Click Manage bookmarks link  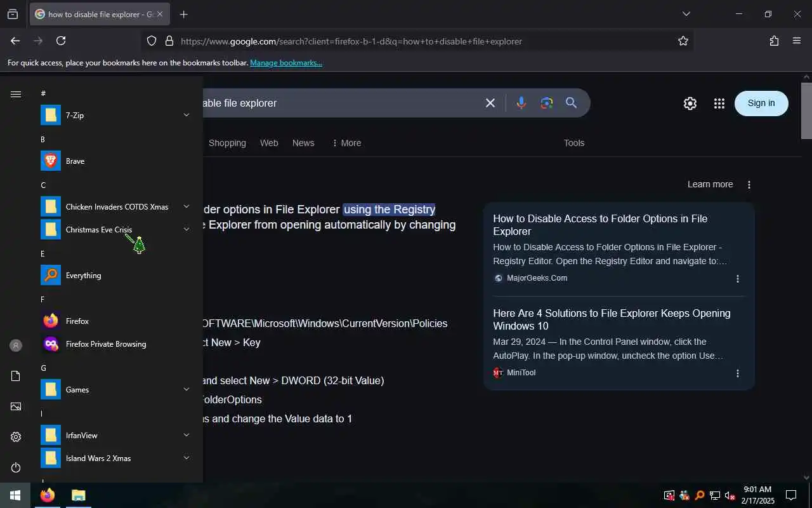[x=286, y=63]
